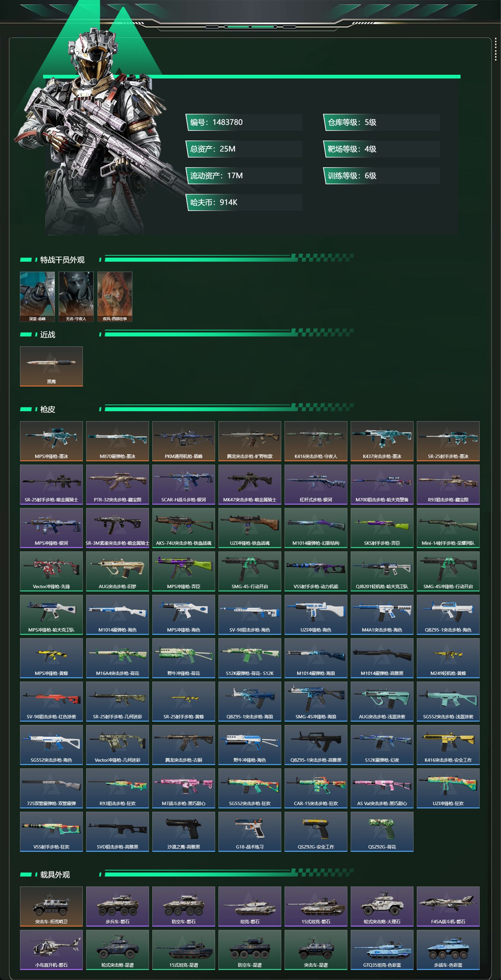This screenshot has height=980, width=501.
Task: Click the 黑鹰 melee knife item
Action: coord(51,366)
